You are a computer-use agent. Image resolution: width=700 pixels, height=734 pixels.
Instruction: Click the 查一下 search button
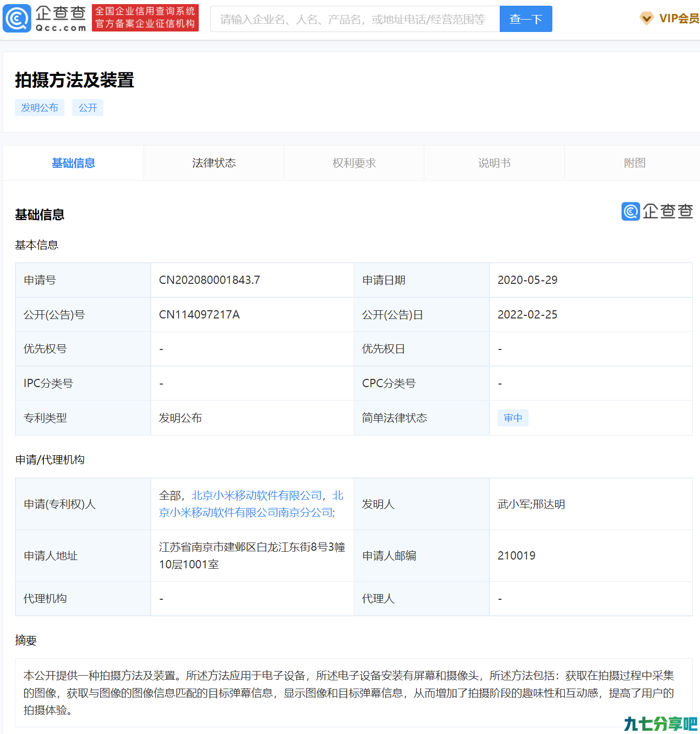click(x=526, y=19)
